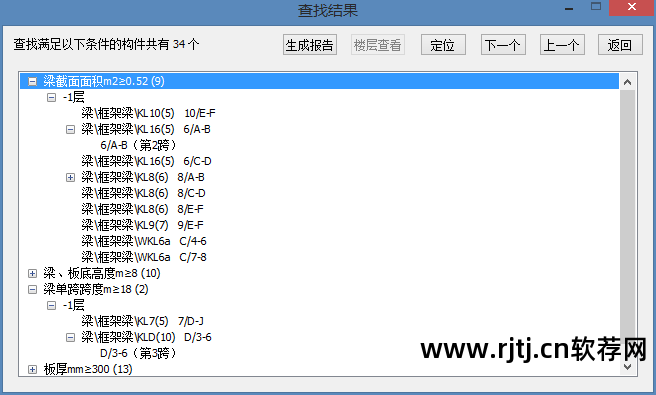
Task: Select the 板厚mm≥300 (13) label
Action: [x=88, y=369]
